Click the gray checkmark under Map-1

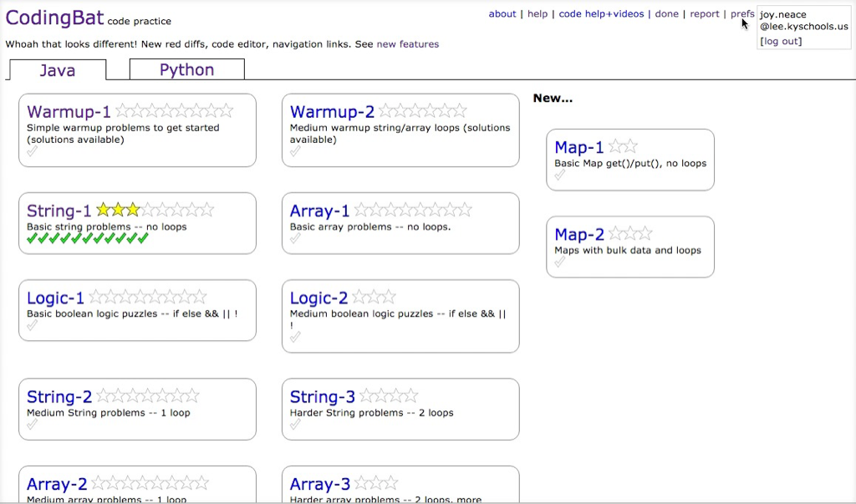click(x=560, y=176)
